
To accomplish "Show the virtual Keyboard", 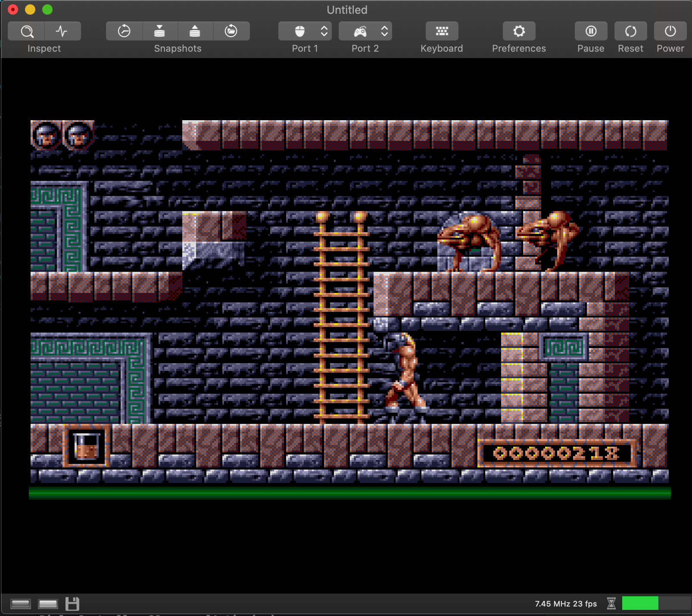I will (x=442, y=31).
